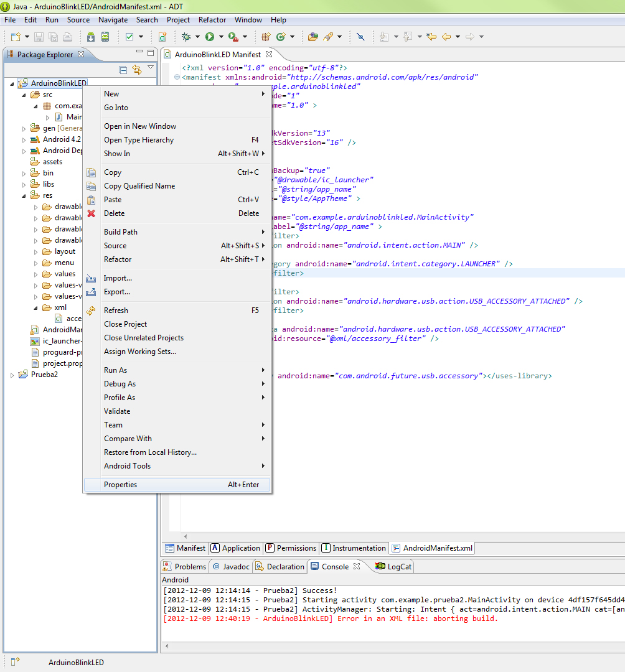Viewport: 625px width, 672px height.
Task: Toggle Link with Editor in Package Explorer
Action: pos(136,70)
